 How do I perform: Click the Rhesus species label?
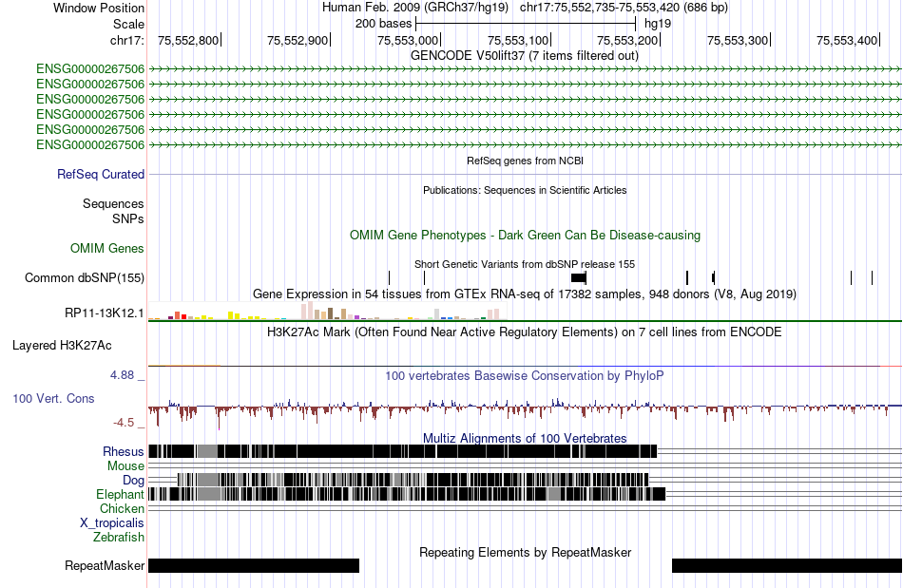pos(124,451)
